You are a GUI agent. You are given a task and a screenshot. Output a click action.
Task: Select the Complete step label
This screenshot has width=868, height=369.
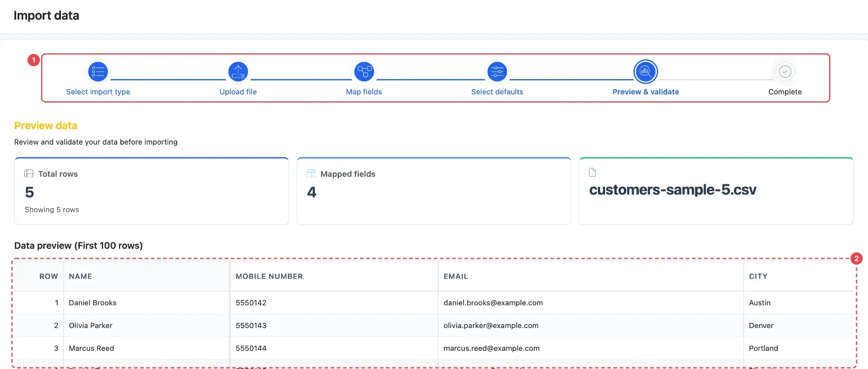(x=785, y=92)
